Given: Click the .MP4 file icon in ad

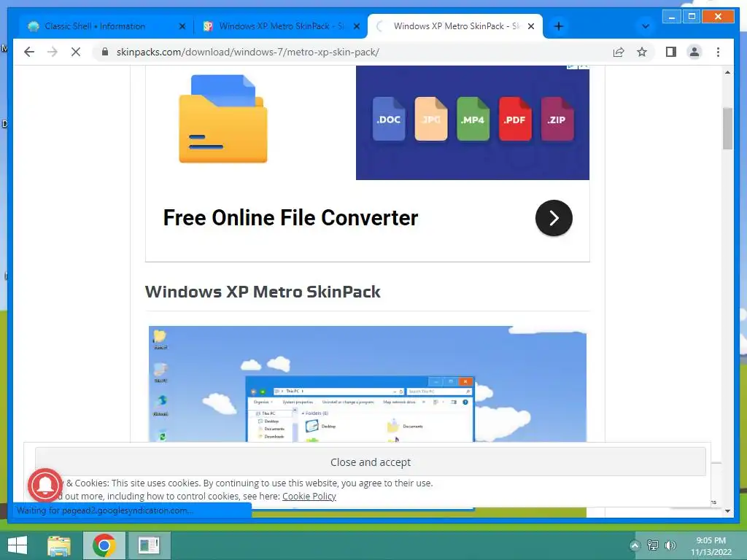Looking at the screenshot, I should pos(473,119).
